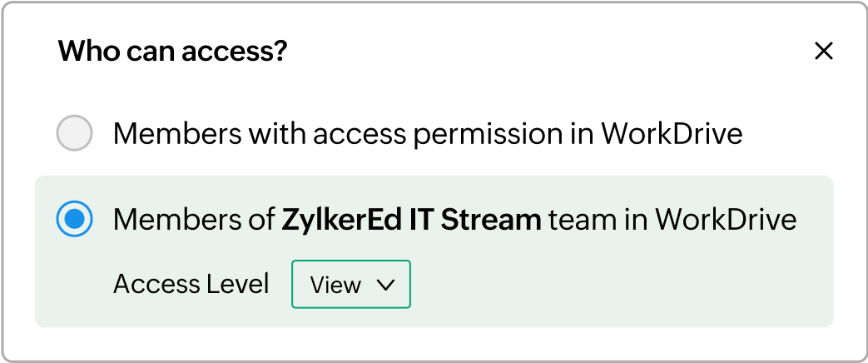The image size is (868, 363).
Task: Close the Who can access dialog
Action: [823, 52]
